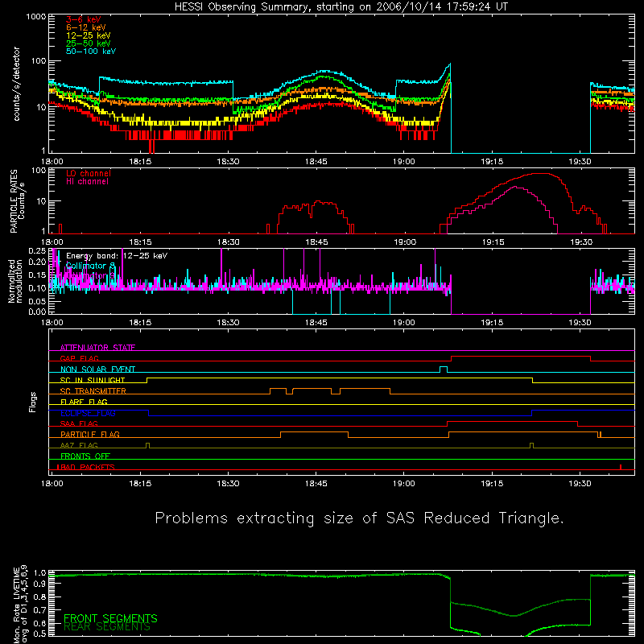Click the 1000 y-axis value on counts plot
Image resolution: width=644 pixels, height=644 pixels.
[x=35, y=17]
